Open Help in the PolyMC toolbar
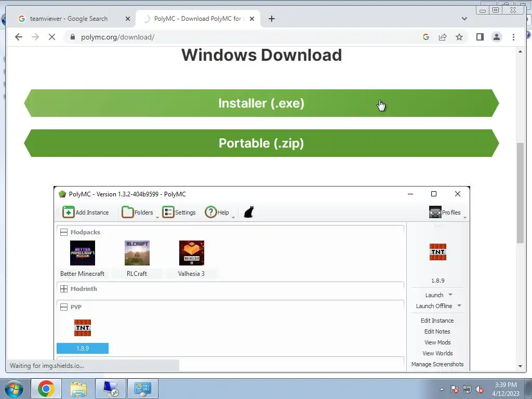 (x=217, y=212)
